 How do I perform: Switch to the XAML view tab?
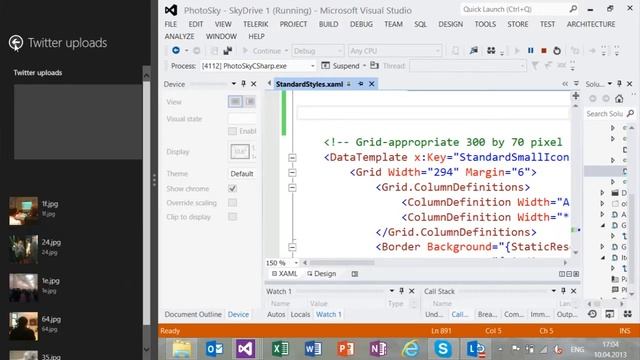(284, 273)
